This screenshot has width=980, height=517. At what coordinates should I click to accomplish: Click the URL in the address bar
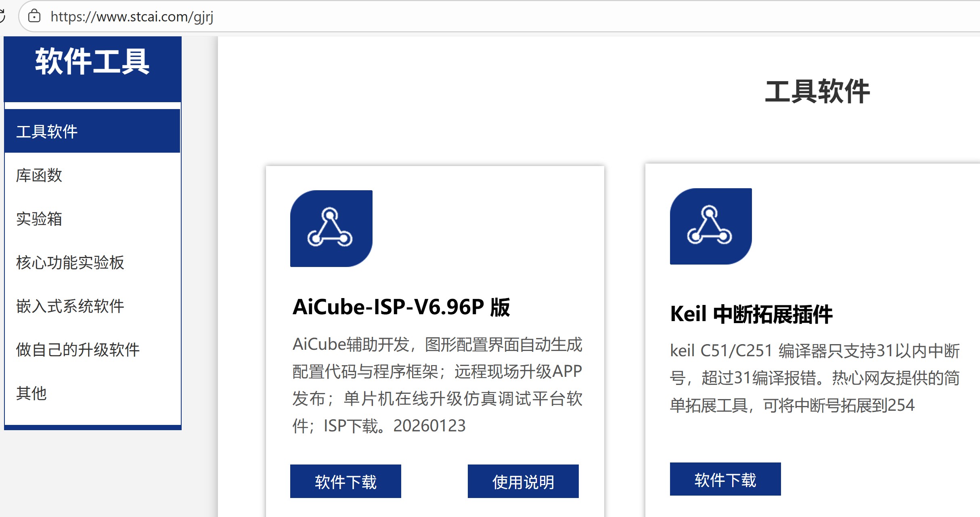[132, 17]
